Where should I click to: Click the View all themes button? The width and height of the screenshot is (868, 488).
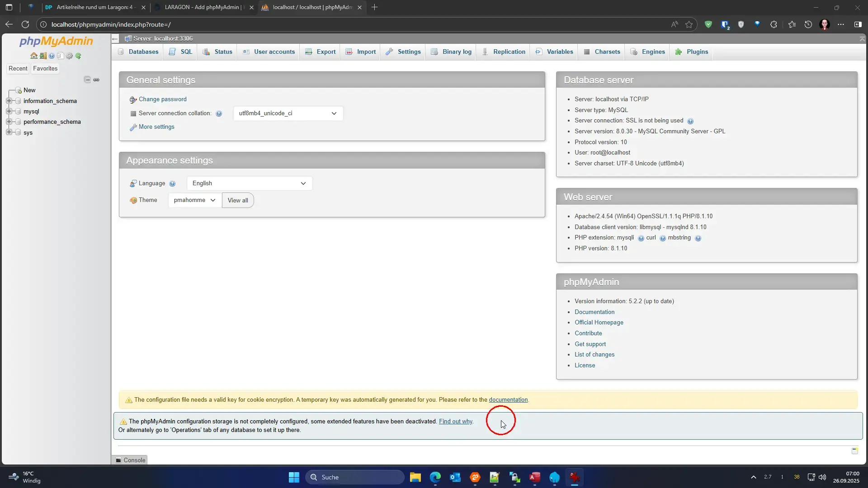pyautogui.click(x=238, y=201)
